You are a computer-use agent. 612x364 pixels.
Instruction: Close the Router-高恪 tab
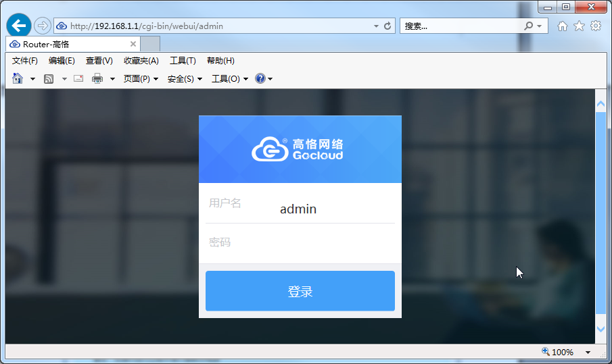click(133, 44)
